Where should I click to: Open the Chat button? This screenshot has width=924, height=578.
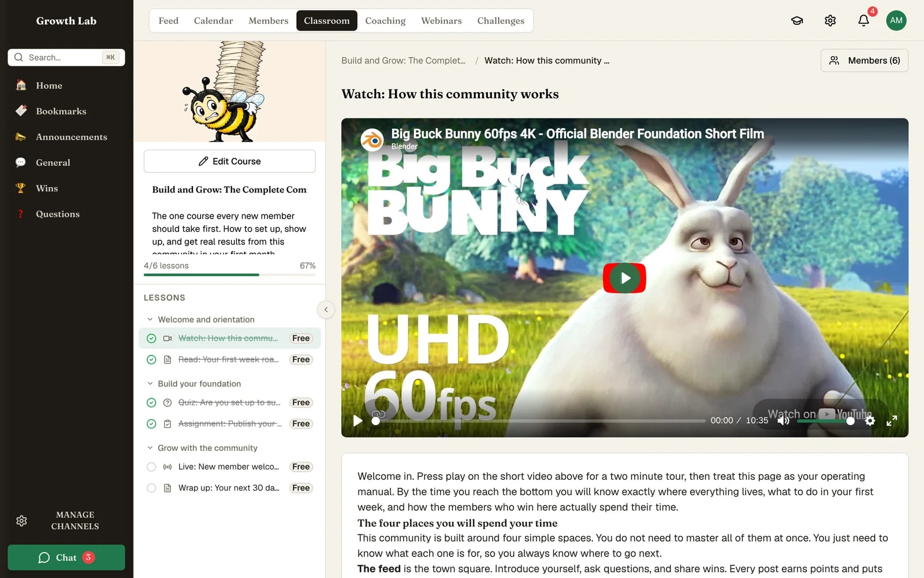pos(66,558)
